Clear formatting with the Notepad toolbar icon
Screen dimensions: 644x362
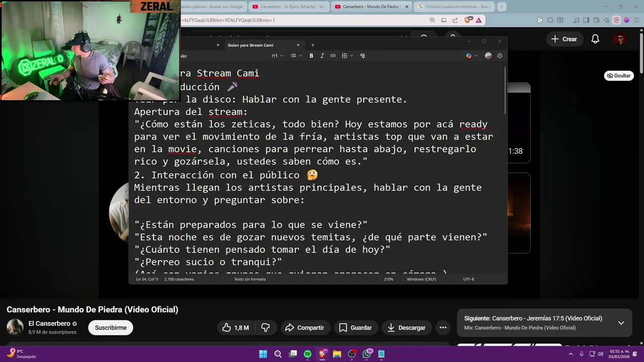point(363,56)
